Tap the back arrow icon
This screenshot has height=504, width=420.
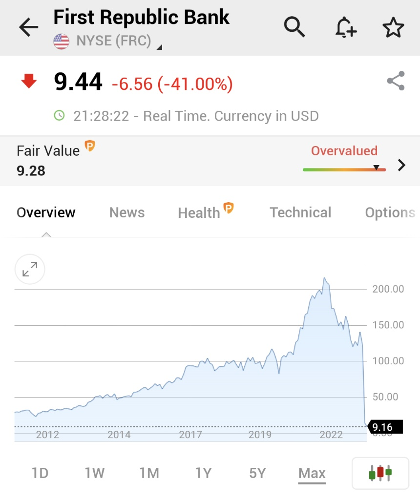pos(28,28)
